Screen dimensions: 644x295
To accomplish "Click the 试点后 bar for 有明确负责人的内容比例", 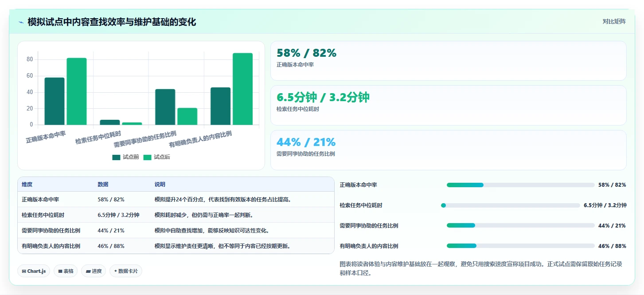I will (x=242, y=89).
